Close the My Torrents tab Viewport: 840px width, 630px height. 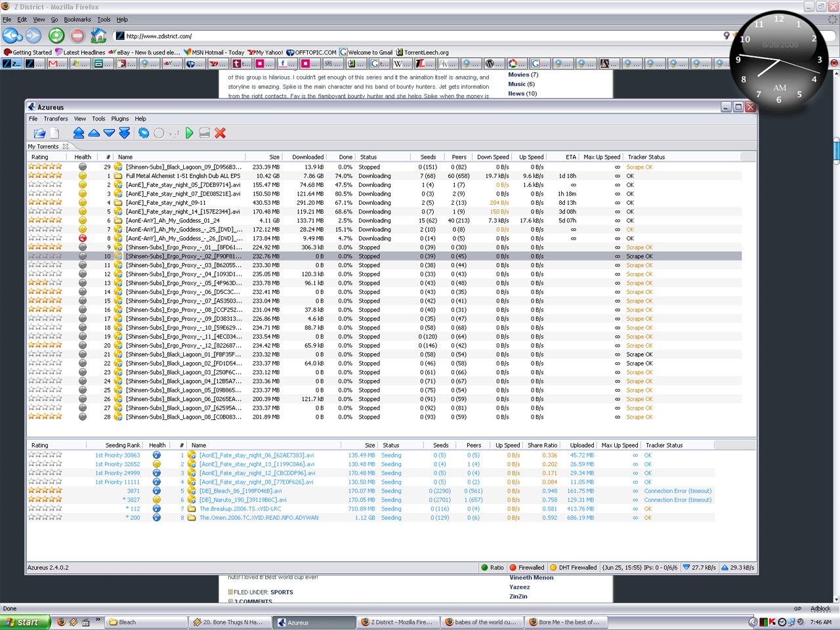[x=66, y=146]
